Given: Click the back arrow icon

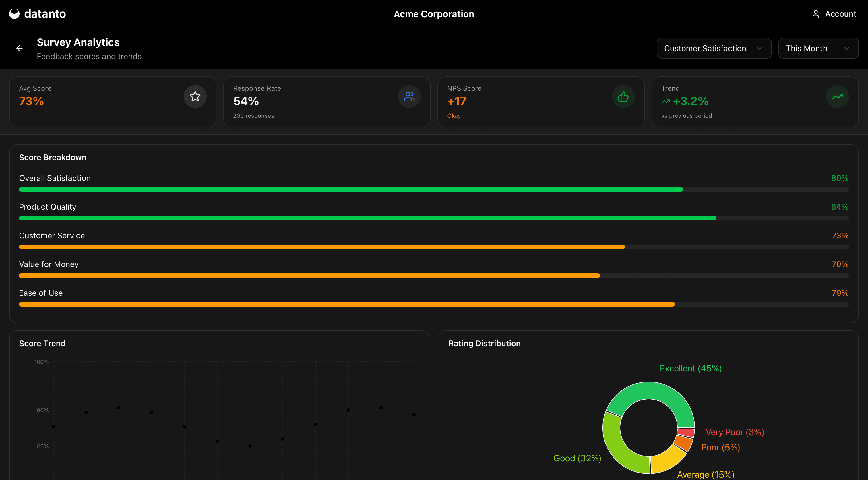Looking at the screenshot, I should click(20, 49).
